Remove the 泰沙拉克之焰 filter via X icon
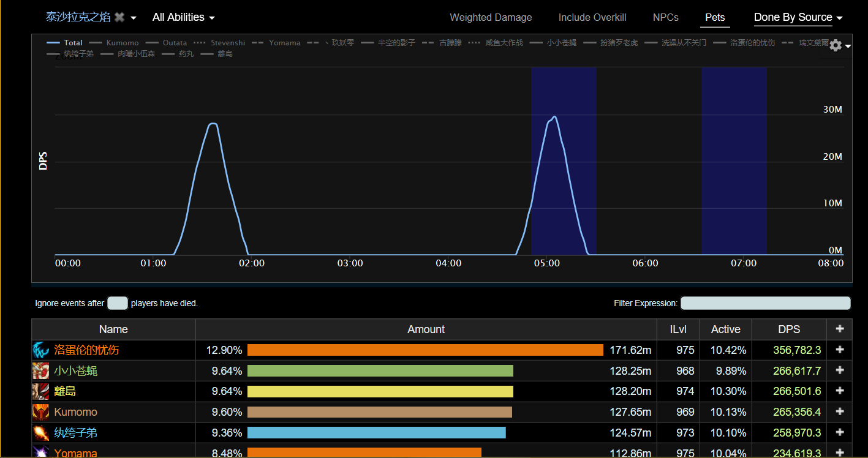The image size is (868, 458). 119,17
